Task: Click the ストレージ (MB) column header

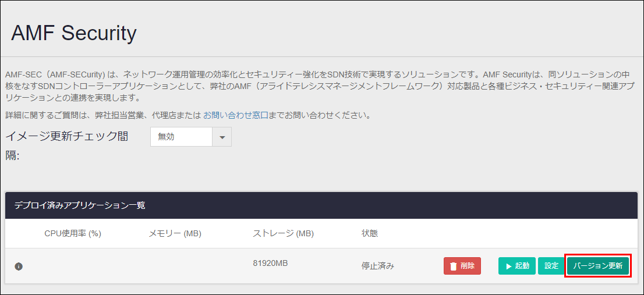Action: (x=284, y=233)
